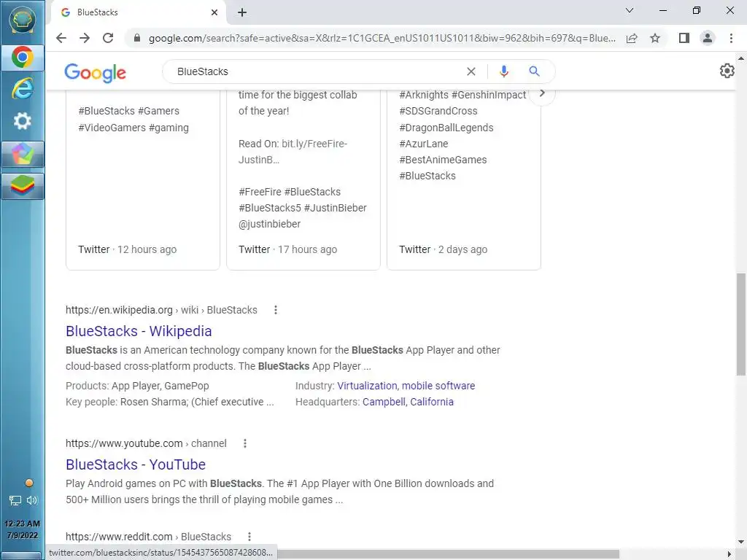The height and width of the screenshot is (560, 747).
Task: Open the Start orb menu
Action: 23,20
